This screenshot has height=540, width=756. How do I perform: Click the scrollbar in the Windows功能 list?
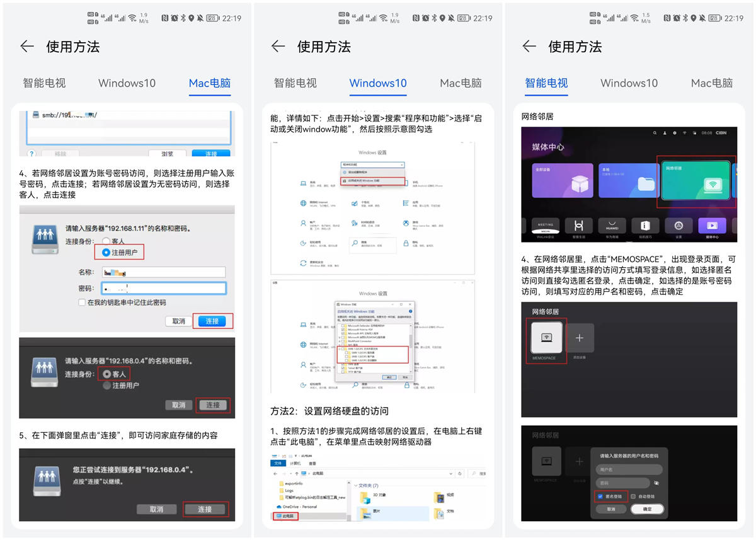click(x=410, y=339)
